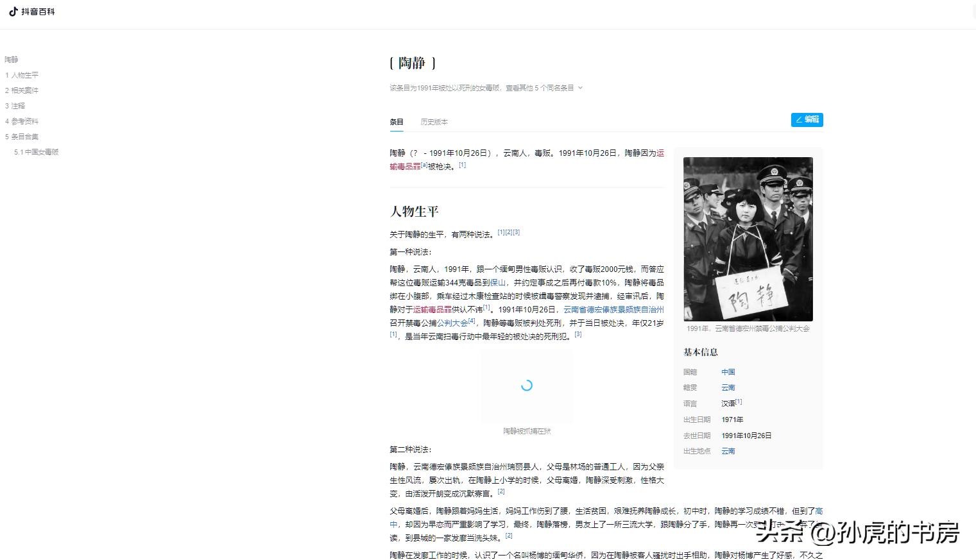
Task: Click the Douyin Baike logo icon
Action: [x=13, y=12]
